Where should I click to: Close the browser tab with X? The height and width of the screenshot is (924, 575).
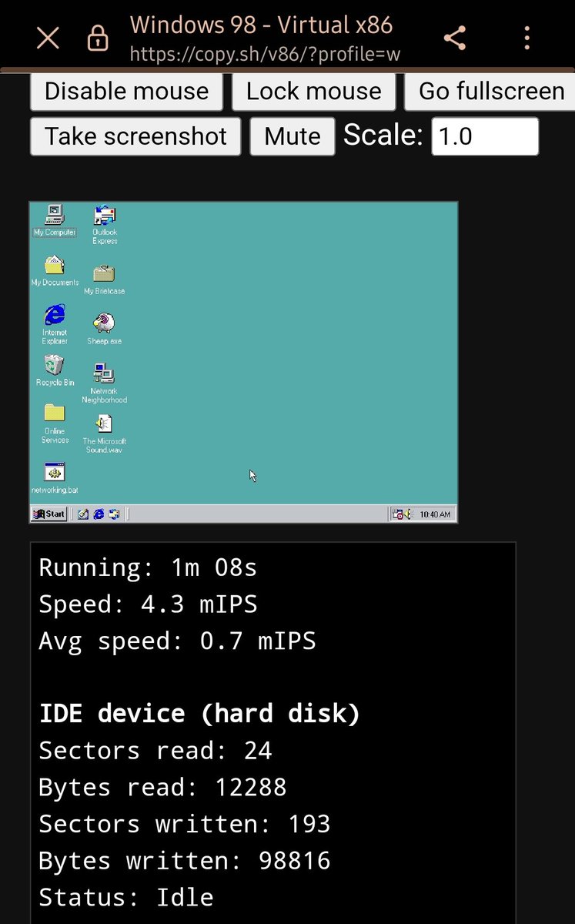[x=48, y=38]
